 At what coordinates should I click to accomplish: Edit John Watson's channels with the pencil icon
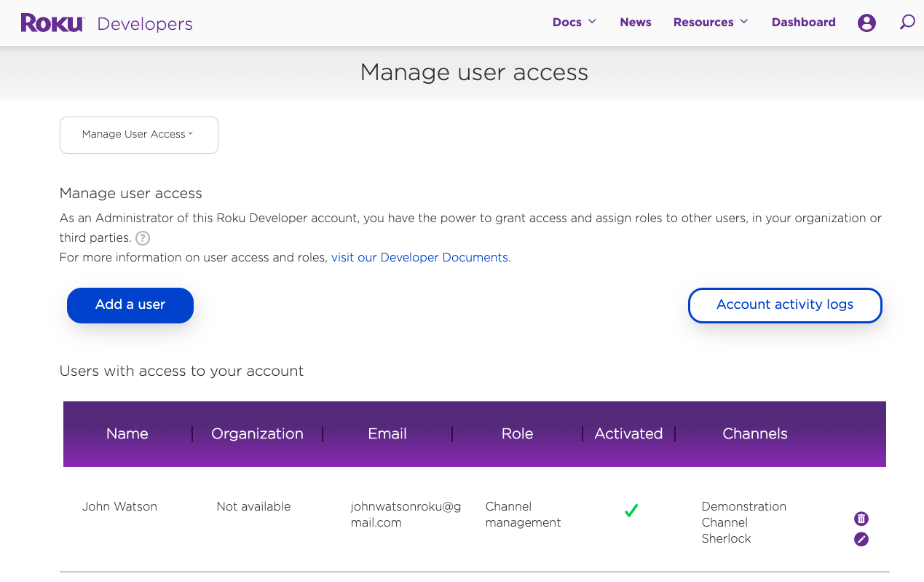tap(861, 539)
